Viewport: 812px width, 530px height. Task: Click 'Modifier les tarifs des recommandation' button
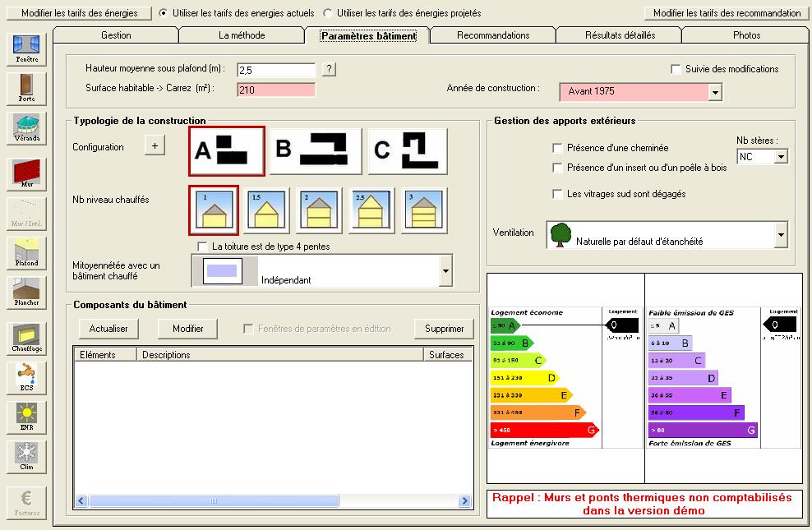coord(727,13)
